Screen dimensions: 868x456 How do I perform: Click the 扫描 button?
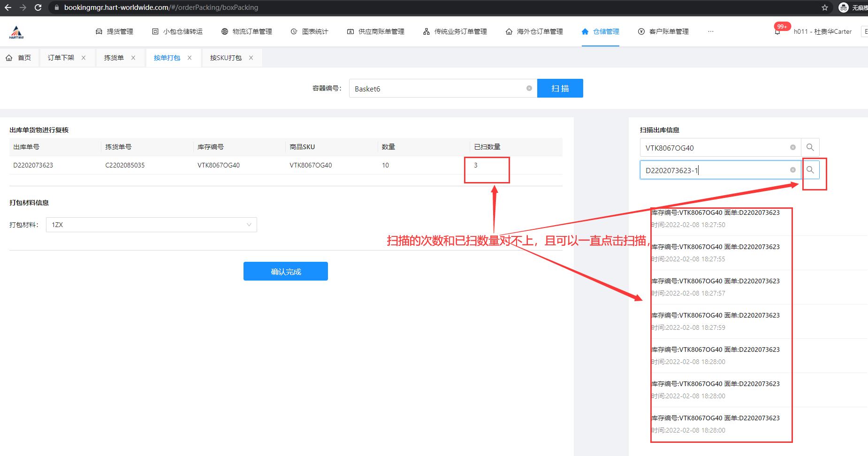[x=560, y=88]
